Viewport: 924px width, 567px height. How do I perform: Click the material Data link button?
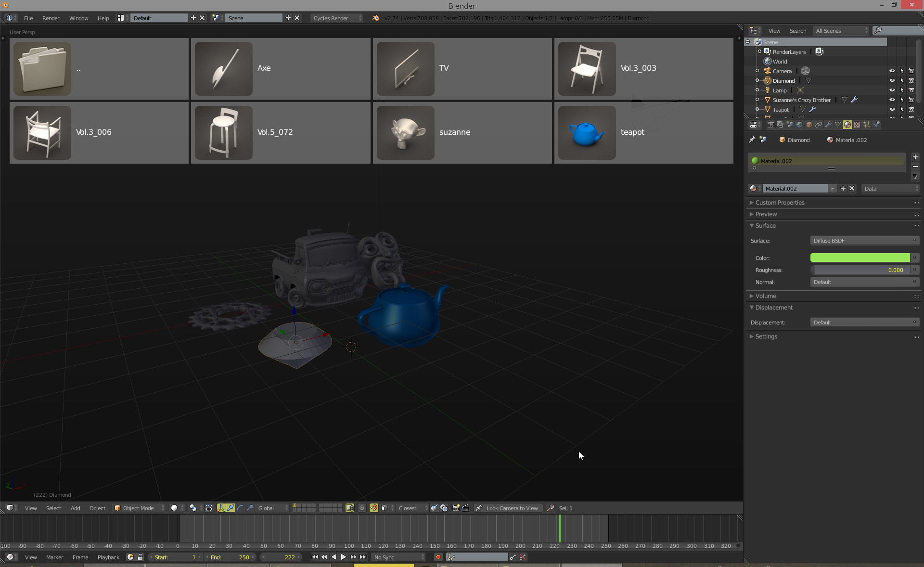(890, 188)
